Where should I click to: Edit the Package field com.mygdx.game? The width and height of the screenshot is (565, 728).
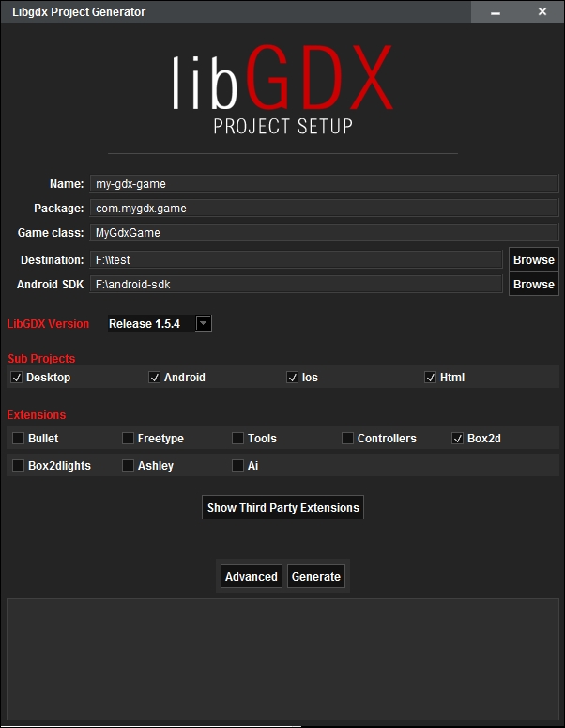(x=324, y=208)
